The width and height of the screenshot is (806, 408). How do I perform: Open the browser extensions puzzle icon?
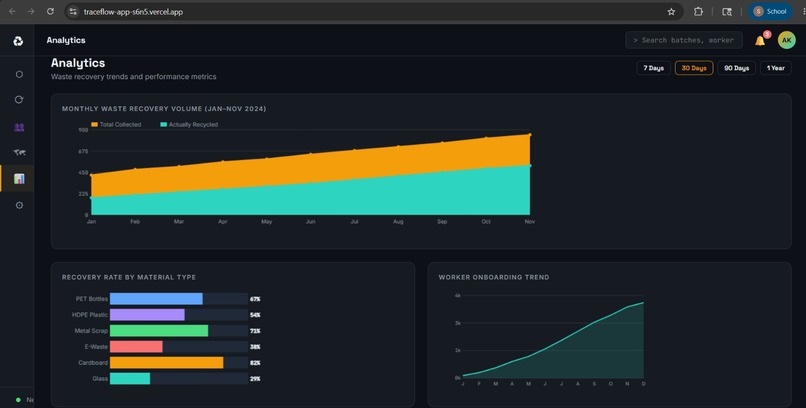698,11
